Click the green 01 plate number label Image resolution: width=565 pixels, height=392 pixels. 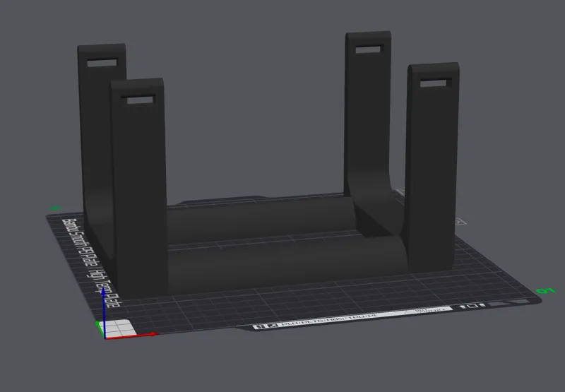[545, 291]
